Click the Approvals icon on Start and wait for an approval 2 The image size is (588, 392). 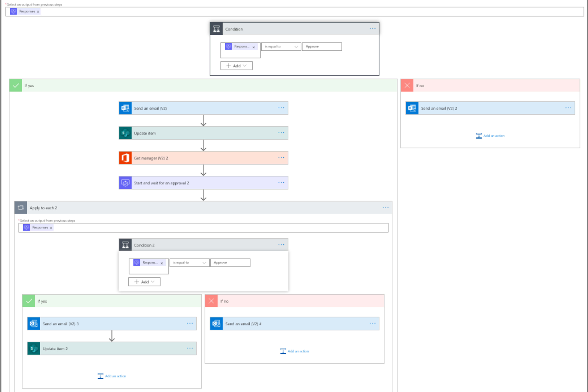point(125,183)
